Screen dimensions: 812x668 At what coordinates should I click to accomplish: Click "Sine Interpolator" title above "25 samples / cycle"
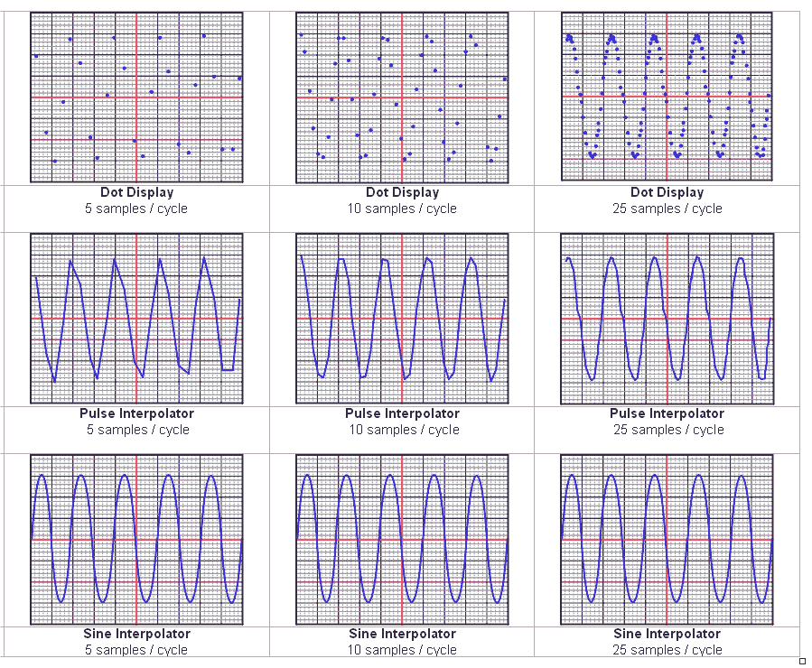(667, 634)
